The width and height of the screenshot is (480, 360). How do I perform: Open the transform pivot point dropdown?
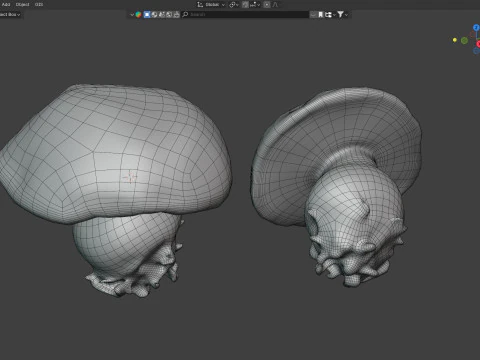click(x=234, y=5)
